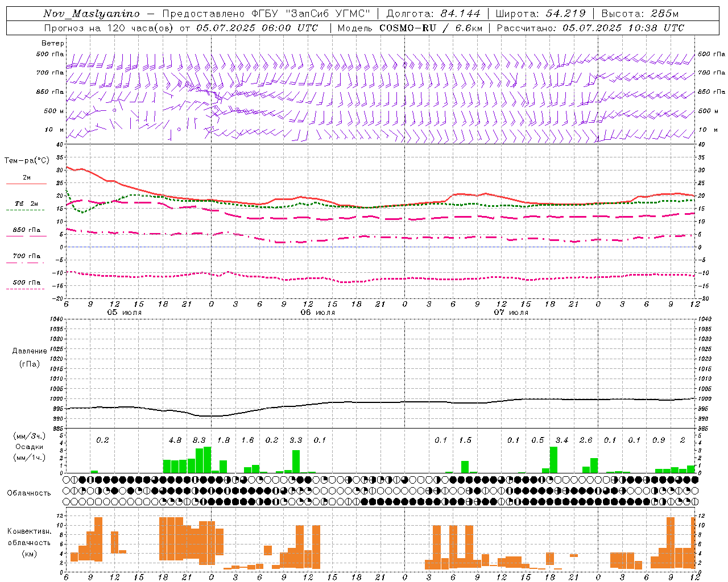Click the precipitation total 1.6

(x=247, y=440)
